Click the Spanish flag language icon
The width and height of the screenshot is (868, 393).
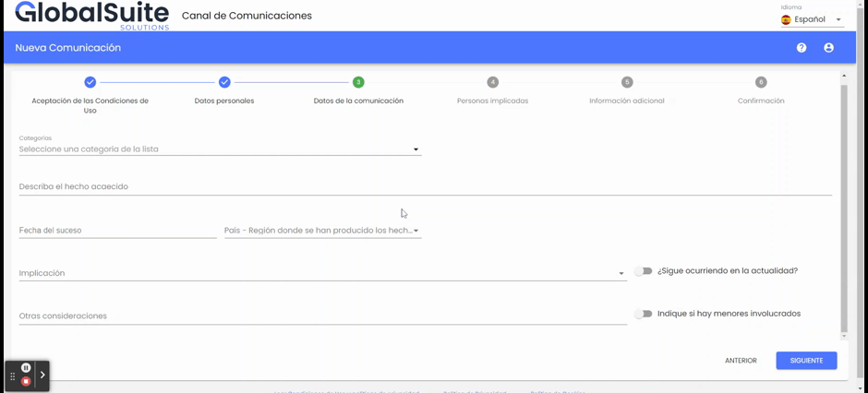click(x=786, y=19)
